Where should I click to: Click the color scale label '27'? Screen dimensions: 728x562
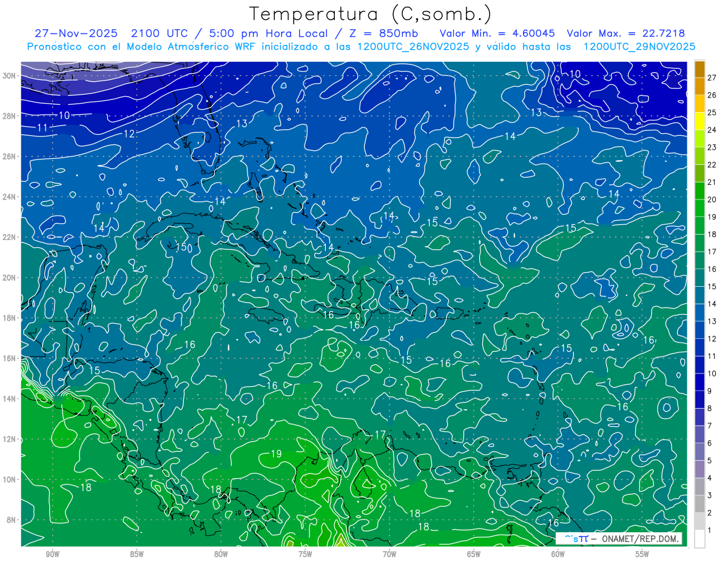(x=712, y=78)
